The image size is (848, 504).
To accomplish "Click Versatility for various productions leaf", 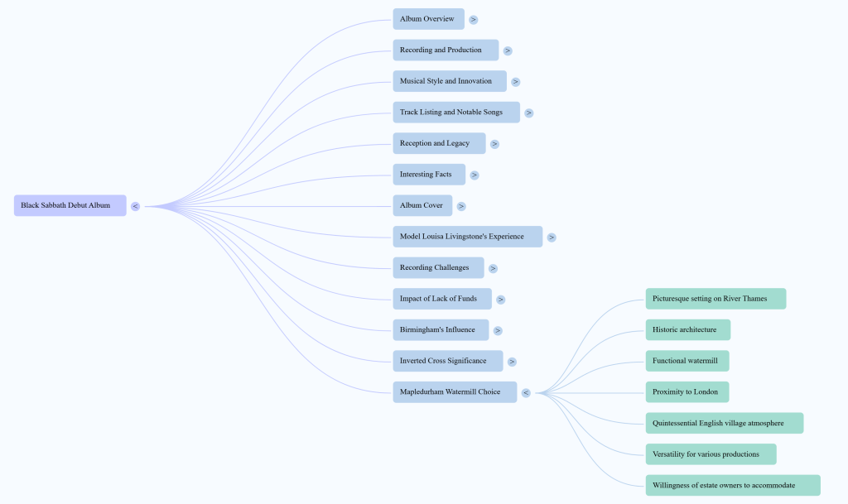I will (711, 454).
